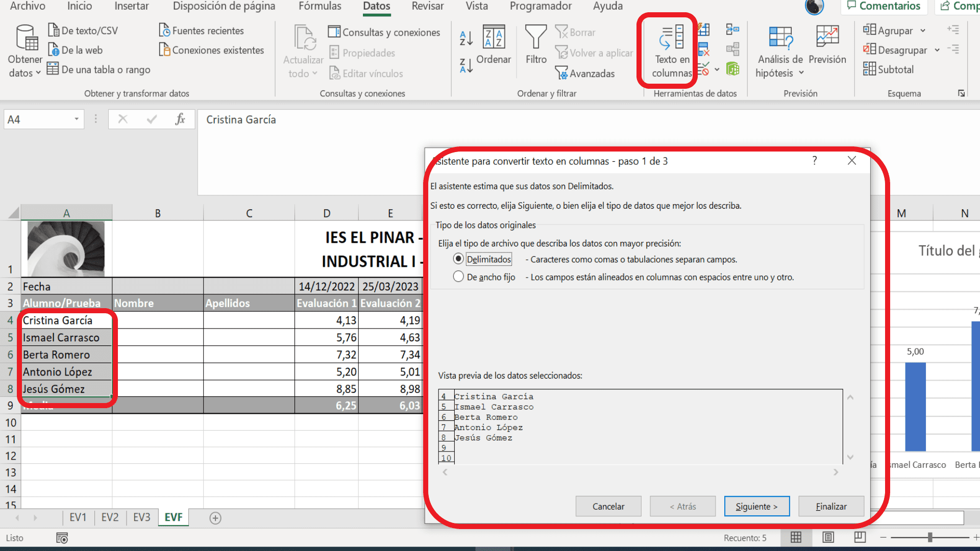The width and height of the screenshot is (980, 551).
Task: Add a new sheet with plus button
Action: (215, 518)
